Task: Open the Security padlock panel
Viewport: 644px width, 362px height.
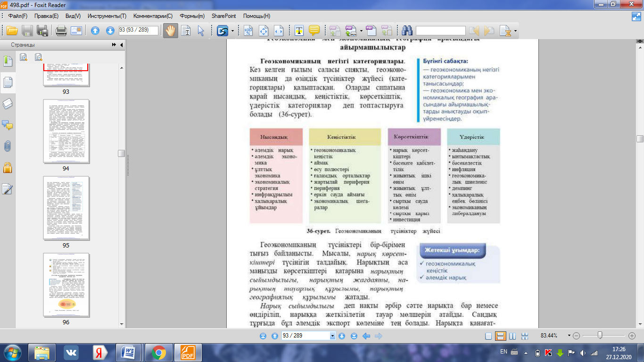Action: 8,167
